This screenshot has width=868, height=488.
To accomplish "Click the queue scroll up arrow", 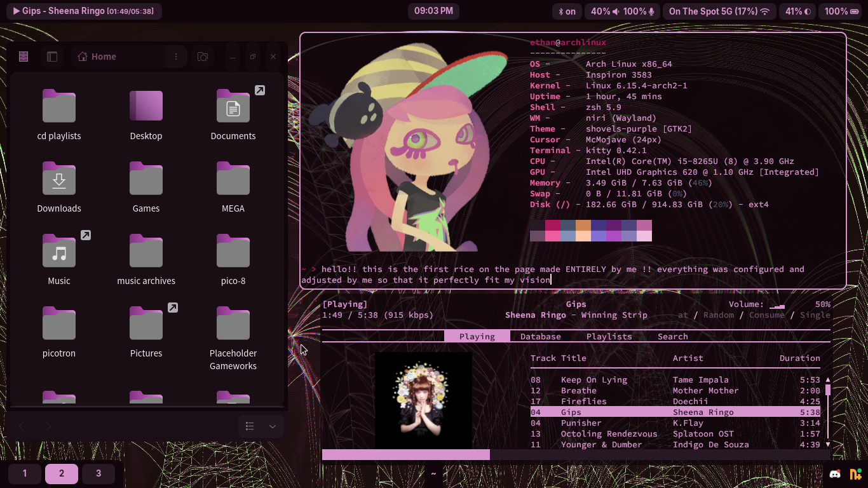I will [828, 380].
